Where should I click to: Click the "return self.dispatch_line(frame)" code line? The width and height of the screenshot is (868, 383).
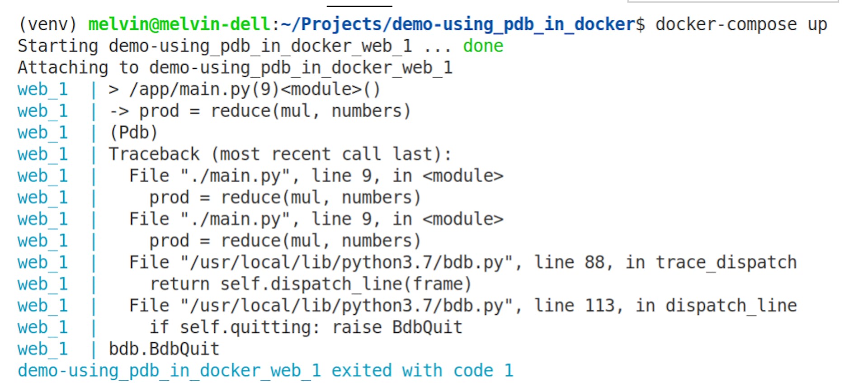[311, 284]
